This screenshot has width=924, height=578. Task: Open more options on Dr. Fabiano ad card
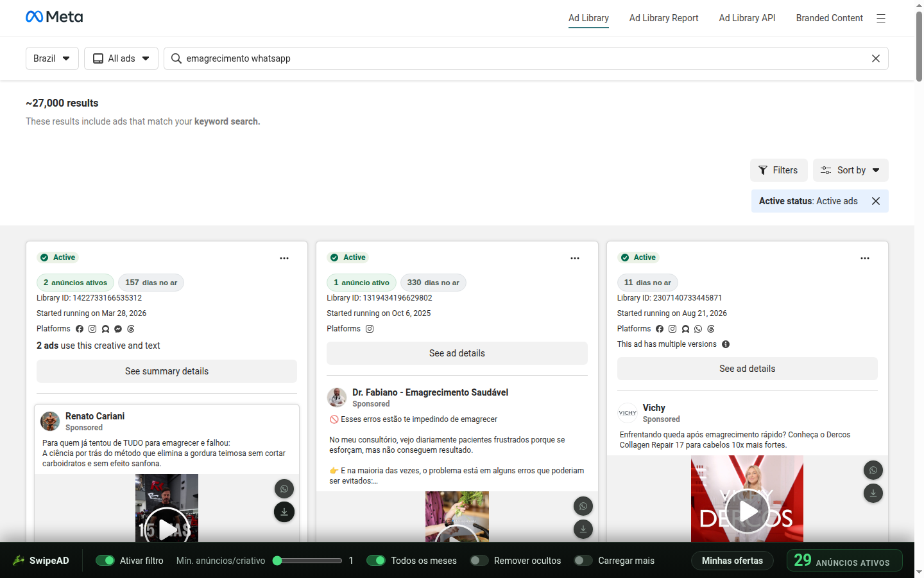coord(575,258)
